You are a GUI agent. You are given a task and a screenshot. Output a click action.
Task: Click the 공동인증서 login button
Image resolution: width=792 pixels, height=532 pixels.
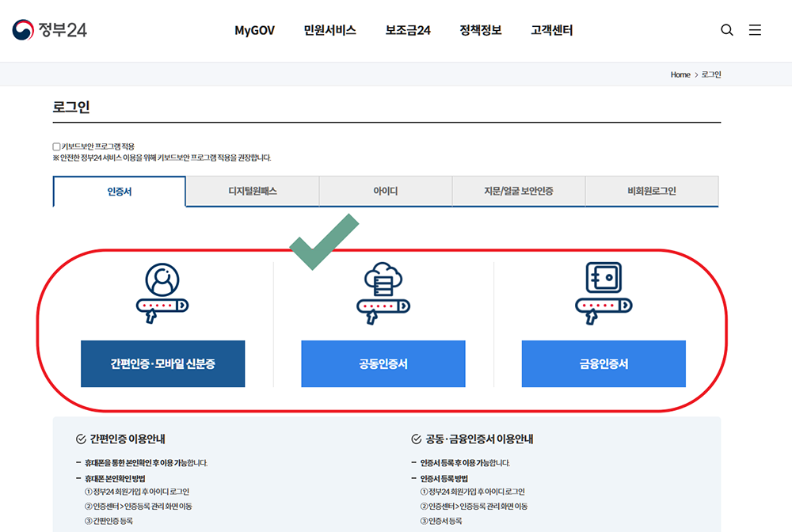[383, 364]
